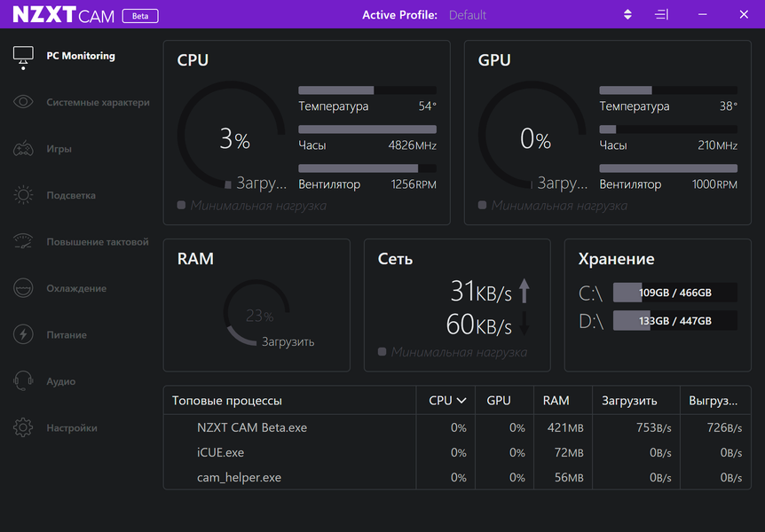Open the Охлаждение cooling icon
This screenshot has height=532, width=765.
23,288
